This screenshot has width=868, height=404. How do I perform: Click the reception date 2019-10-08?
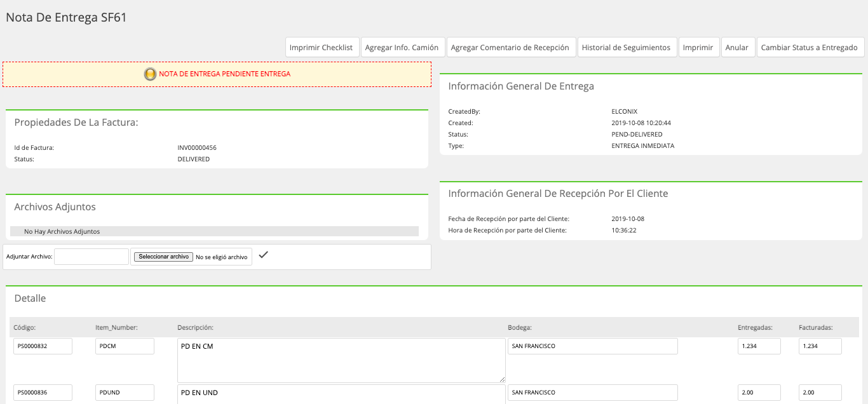pyautogui.click(x=628, y=219)
